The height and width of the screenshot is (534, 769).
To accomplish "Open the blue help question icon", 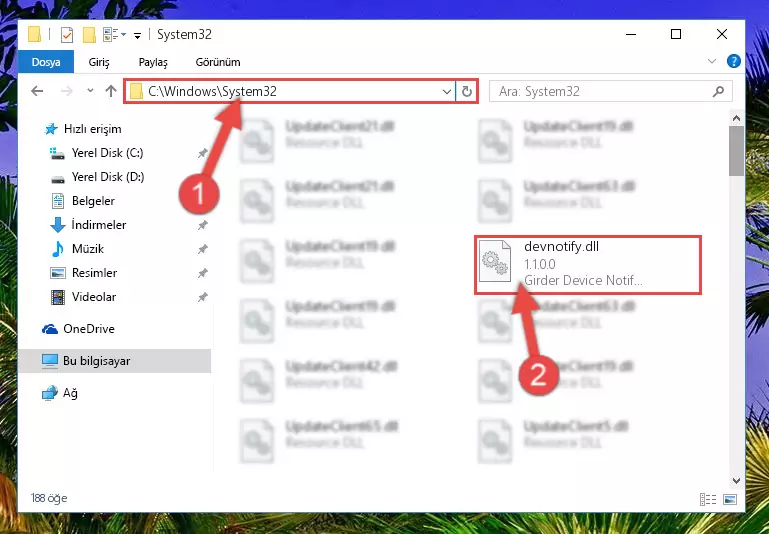I will tap(734, 61).
